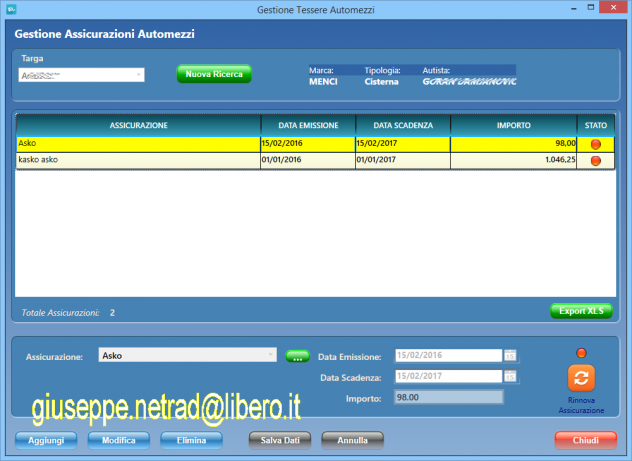Click the Annulla button

pyautogui.click(x=352, y=440)
